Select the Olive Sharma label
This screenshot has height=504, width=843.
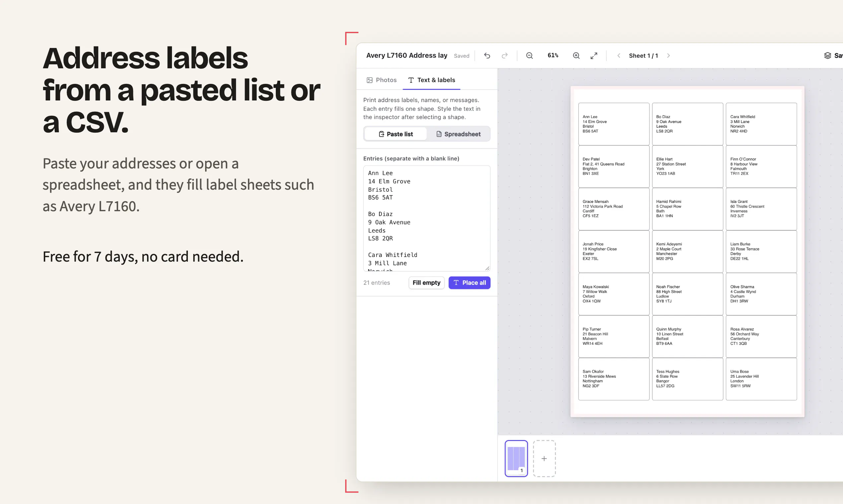761,294
